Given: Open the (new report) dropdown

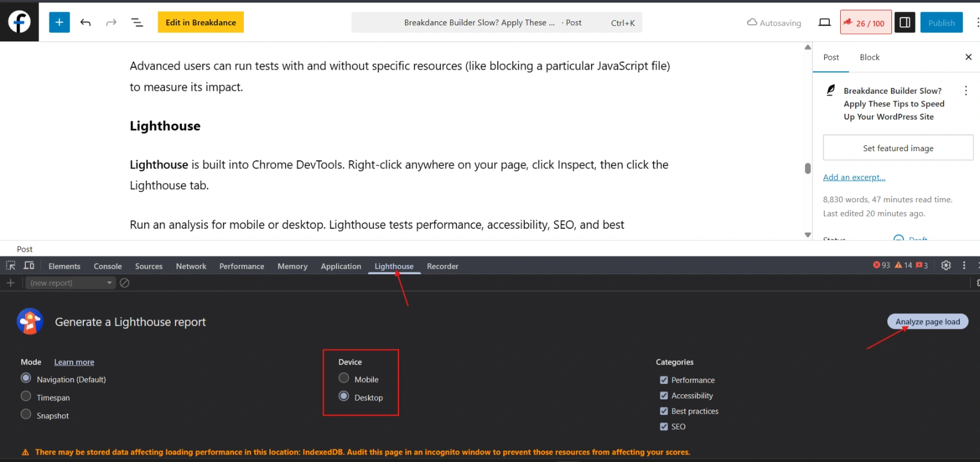Looking at the screenshot, I should 70,283.
